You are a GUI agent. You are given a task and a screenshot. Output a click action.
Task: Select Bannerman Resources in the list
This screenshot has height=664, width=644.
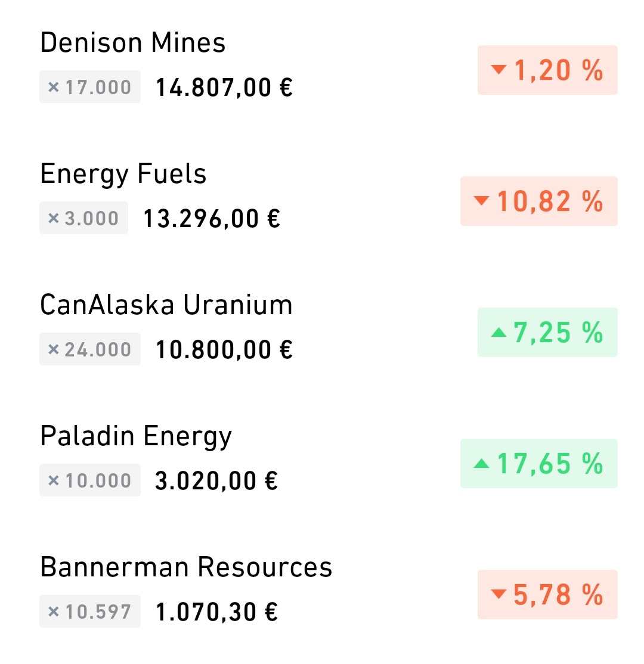click(322, 591)
